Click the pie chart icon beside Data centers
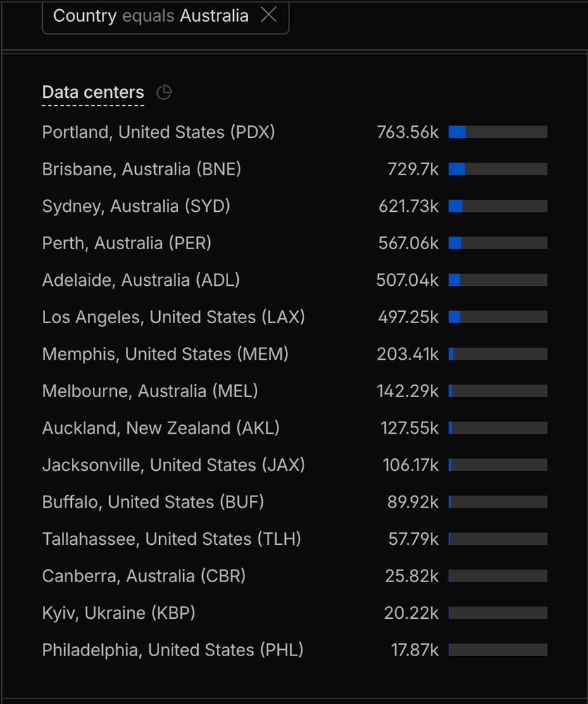 point(164,92)
